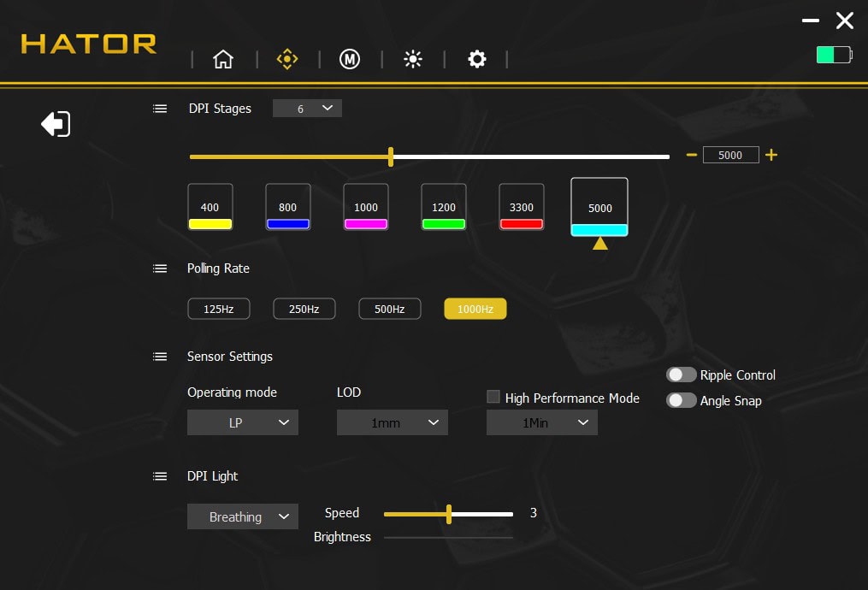This screenshot has height=590, width=868.
Task: Select the 800 DPI stage
Action: coord(288,206)
